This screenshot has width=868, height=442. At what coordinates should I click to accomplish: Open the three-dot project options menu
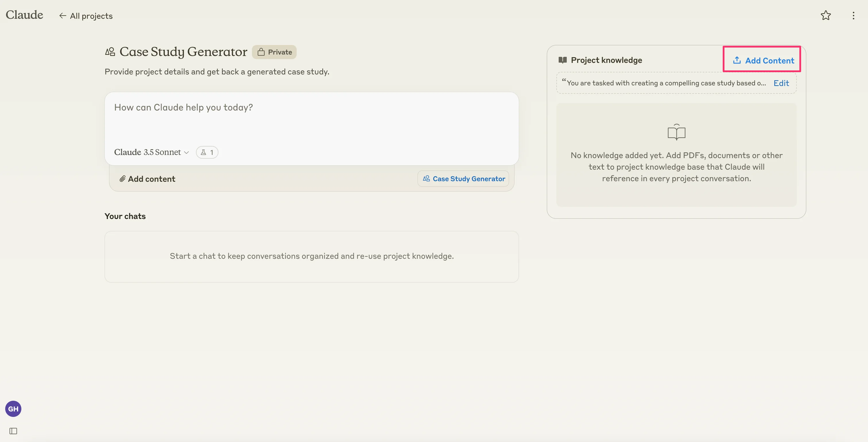click(x=853, y=16)
